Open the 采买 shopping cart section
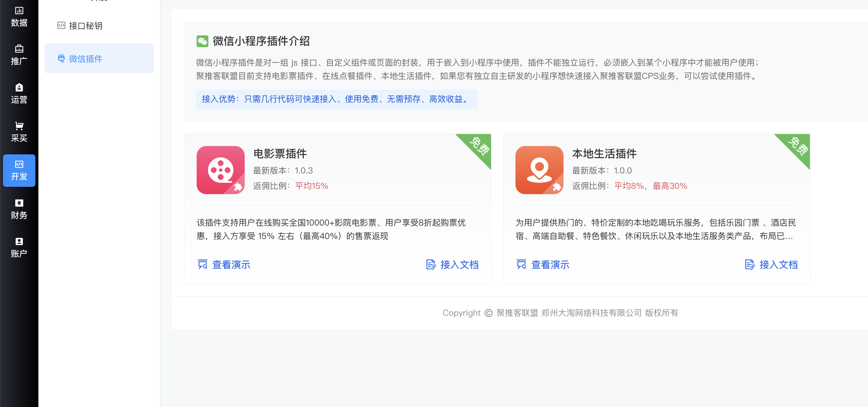 [x=19, y=132]
